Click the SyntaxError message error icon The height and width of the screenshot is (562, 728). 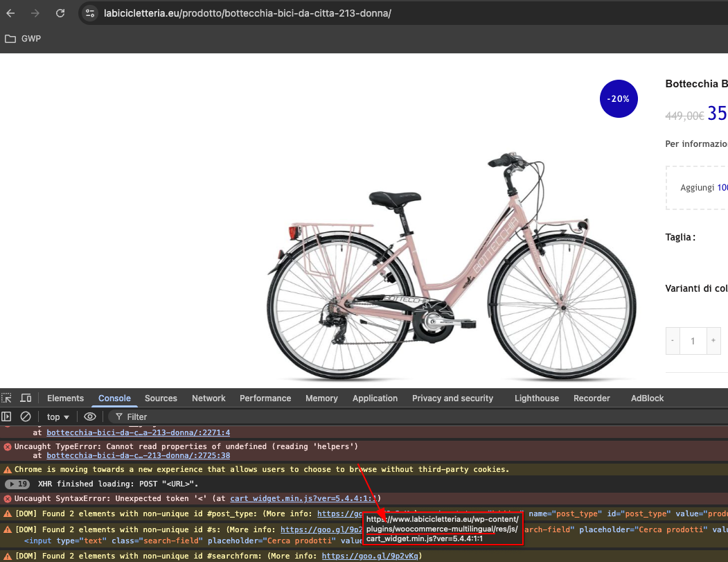8,499
